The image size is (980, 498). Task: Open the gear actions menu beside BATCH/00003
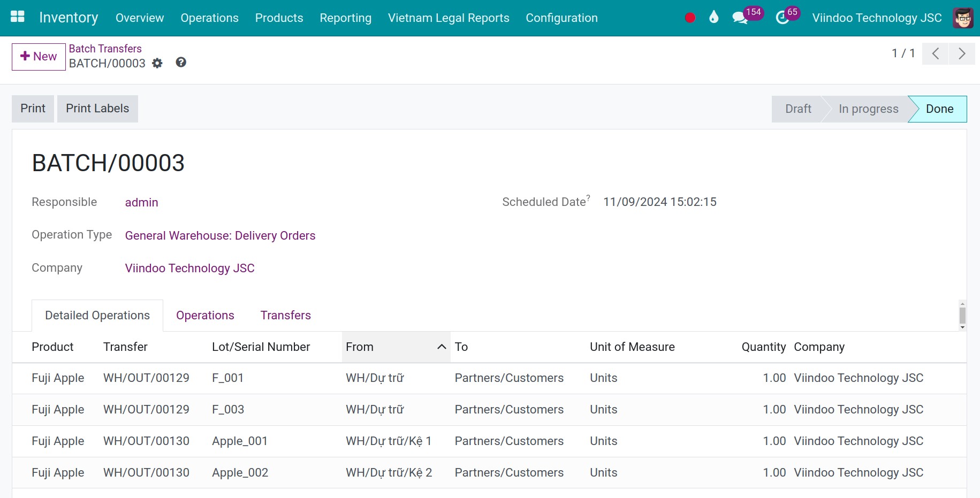tap(157, 63)
